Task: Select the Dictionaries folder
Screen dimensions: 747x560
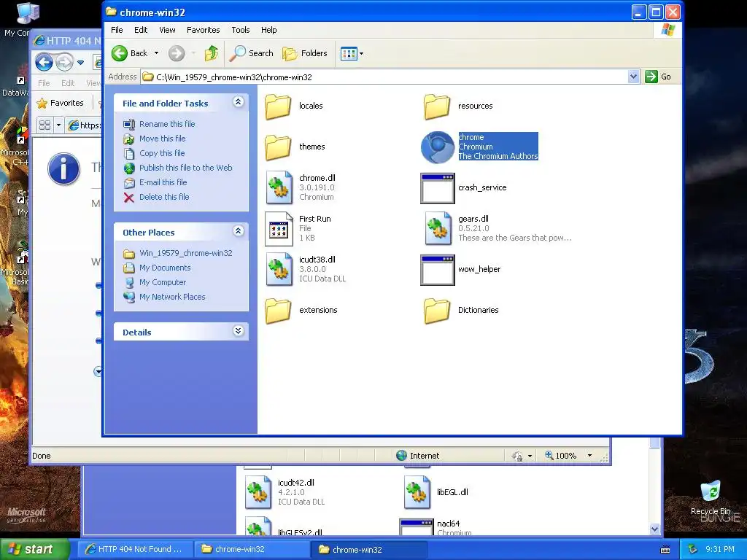Action: (x=438, y=310)
